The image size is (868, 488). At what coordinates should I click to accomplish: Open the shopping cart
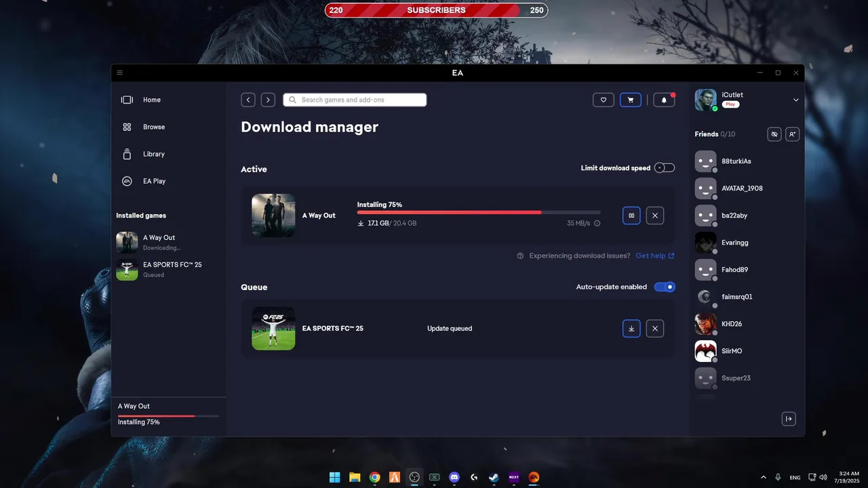pyautogui.click(x=631, y=100)
